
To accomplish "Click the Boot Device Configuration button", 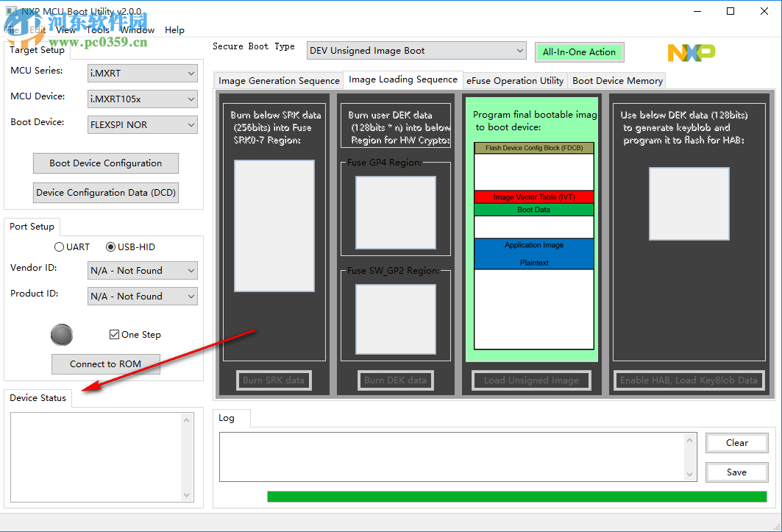I will [x=105, y=163].
